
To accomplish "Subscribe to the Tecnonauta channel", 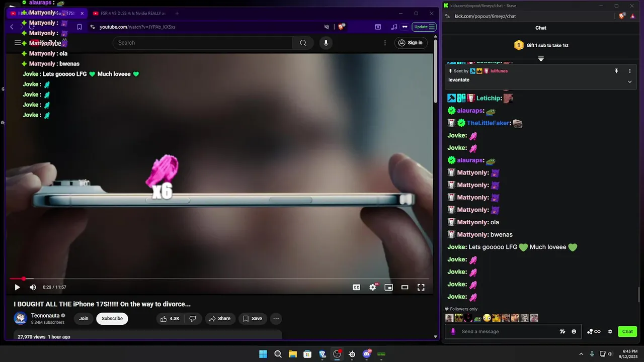I will click(x=112, y=318).
